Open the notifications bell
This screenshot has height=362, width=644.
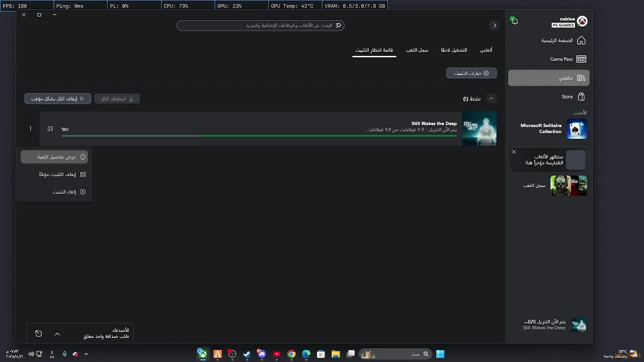coord(514,21)
